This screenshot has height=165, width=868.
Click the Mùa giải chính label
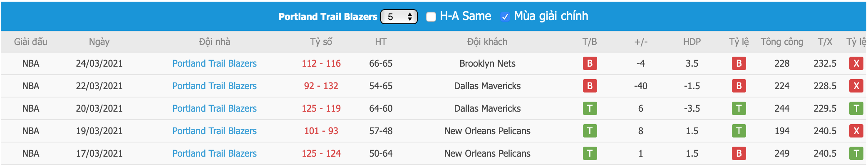(551, 16)
